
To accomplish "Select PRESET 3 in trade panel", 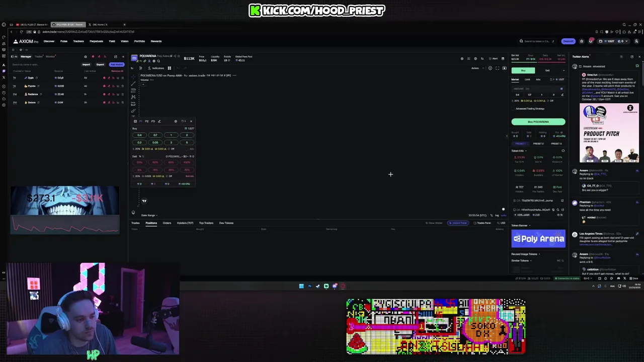I will tap(556, 143).
